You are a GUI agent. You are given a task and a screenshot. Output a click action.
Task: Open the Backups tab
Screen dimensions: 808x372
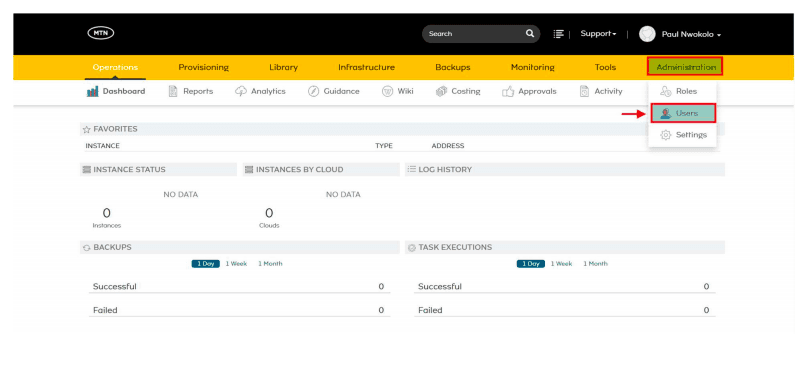[453, 67]
